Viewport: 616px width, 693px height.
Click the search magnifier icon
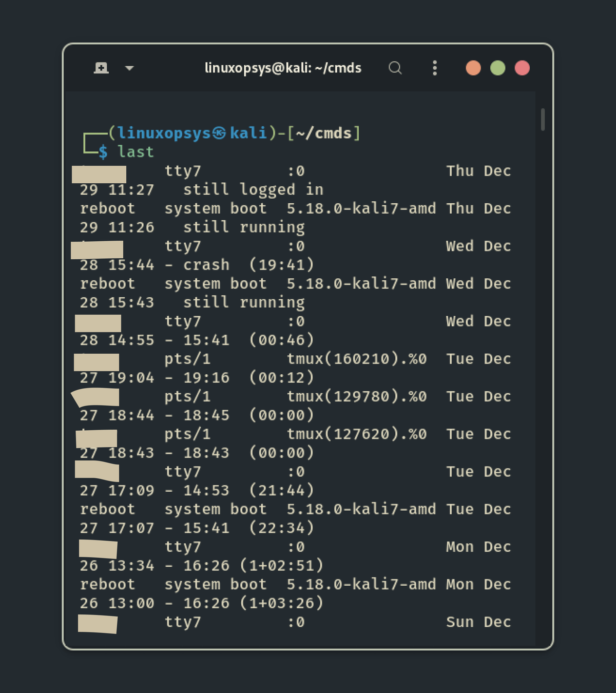[395, 68]
